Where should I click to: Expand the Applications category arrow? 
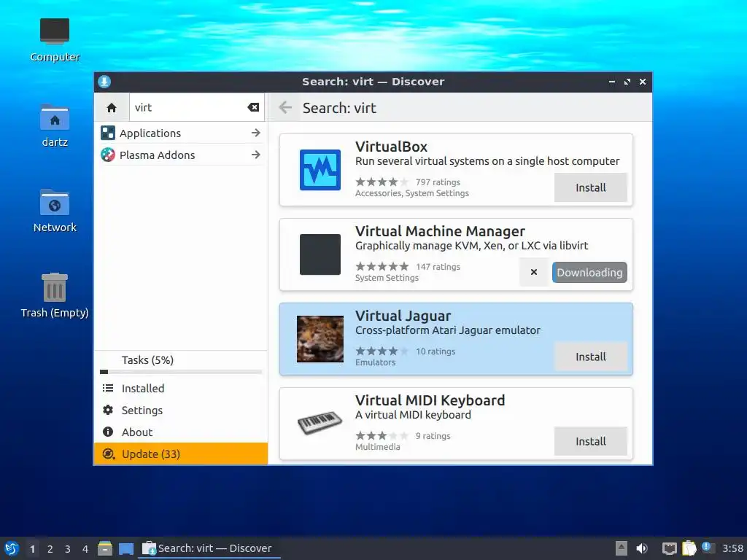(x=256, y=133)
